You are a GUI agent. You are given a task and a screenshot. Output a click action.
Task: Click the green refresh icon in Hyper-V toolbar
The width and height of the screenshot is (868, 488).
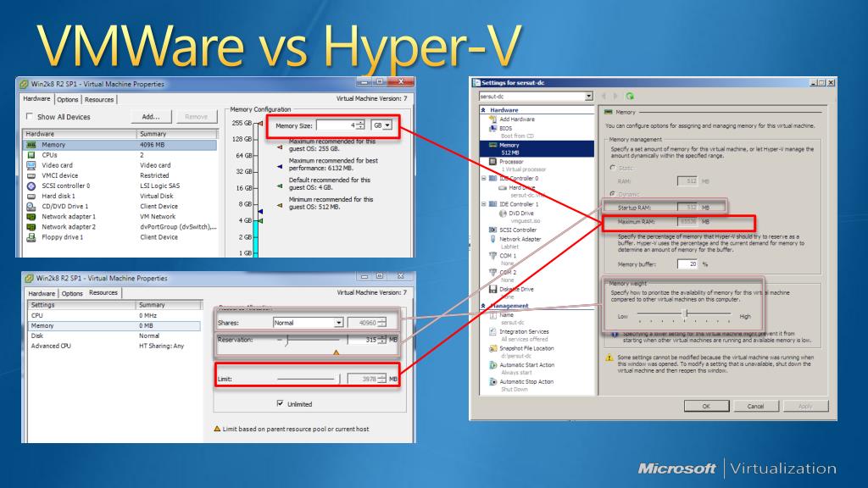click(x=630, y=97)
